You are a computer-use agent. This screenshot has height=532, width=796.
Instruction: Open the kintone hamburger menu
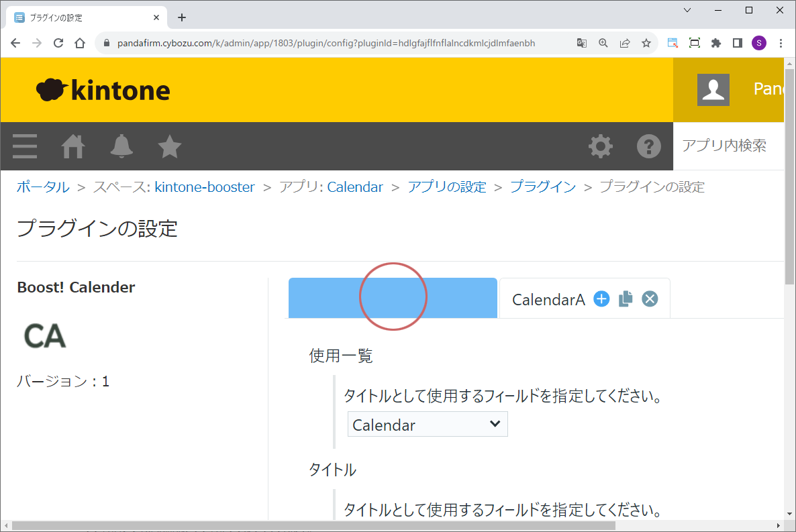tap(25, 146)
